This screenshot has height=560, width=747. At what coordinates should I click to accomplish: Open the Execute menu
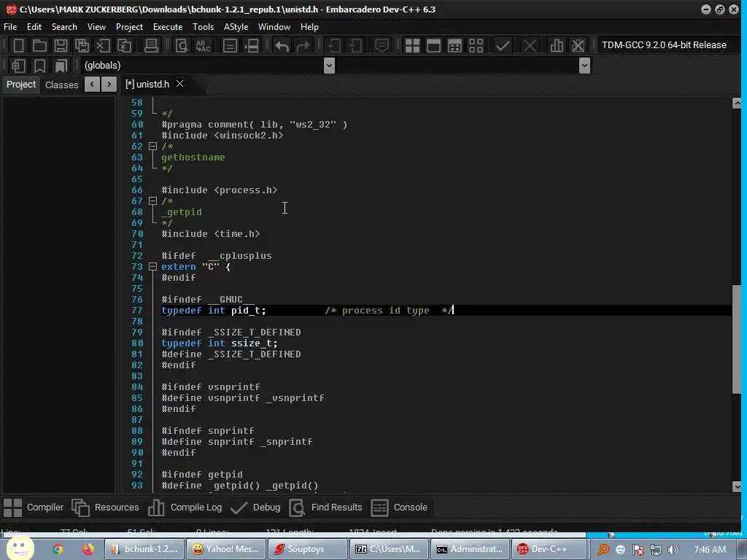168,27
